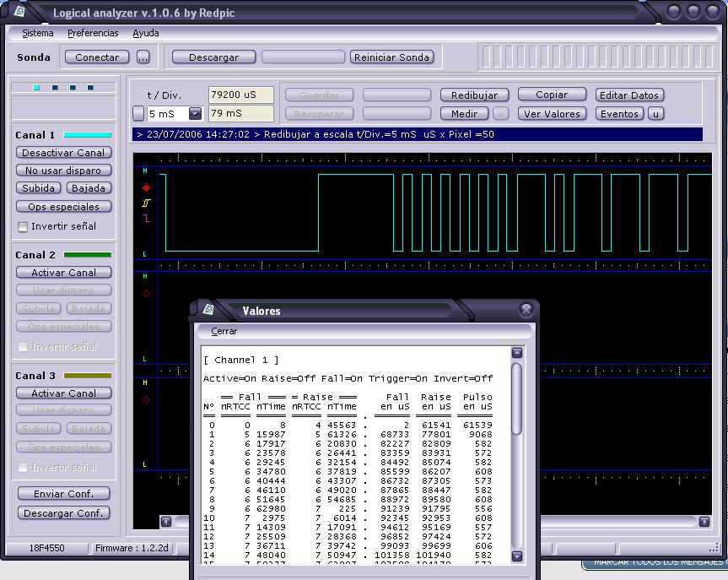Click No usar disparo for Canal 1

(63, 170)
